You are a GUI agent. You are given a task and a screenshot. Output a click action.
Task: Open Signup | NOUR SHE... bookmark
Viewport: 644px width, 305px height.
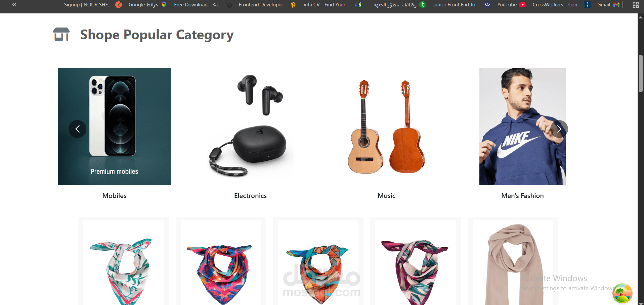[x=93, y=5]
